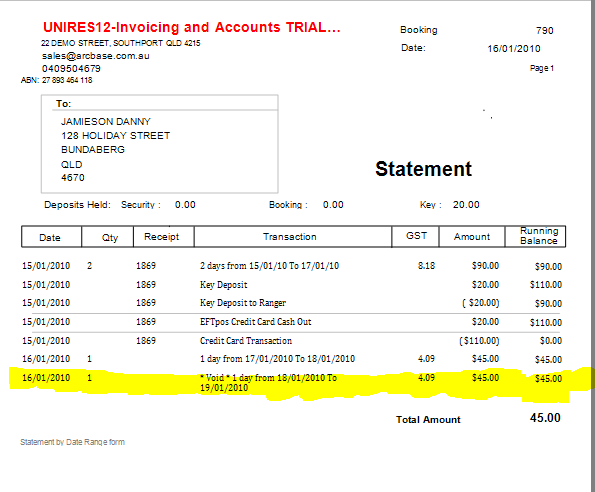
Task: Click the Key deposit value 20.00
Action: tap(466, 205)
